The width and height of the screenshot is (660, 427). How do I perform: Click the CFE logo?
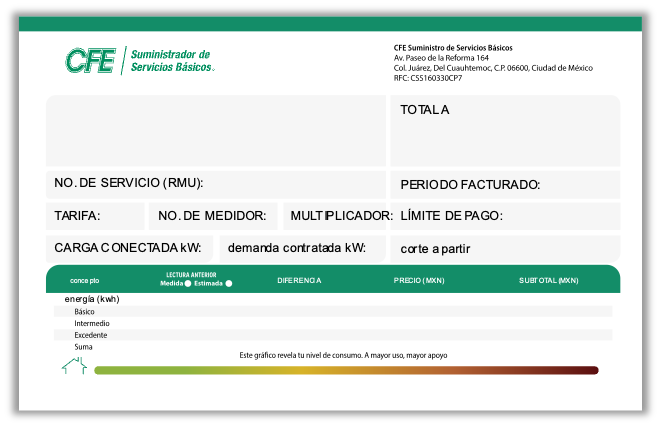click(139, 61)
